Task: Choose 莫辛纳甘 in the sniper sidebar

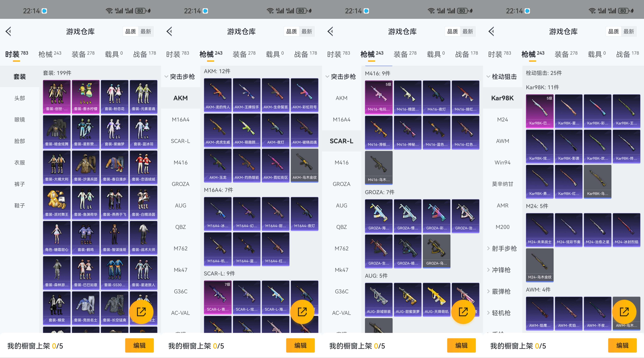Action: tap(502, 184)
